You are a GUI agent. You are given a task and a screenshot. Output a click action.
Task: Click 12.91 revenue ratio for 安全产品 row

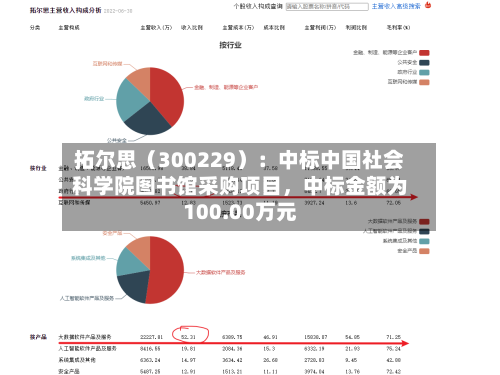click(x=188, y=371)
